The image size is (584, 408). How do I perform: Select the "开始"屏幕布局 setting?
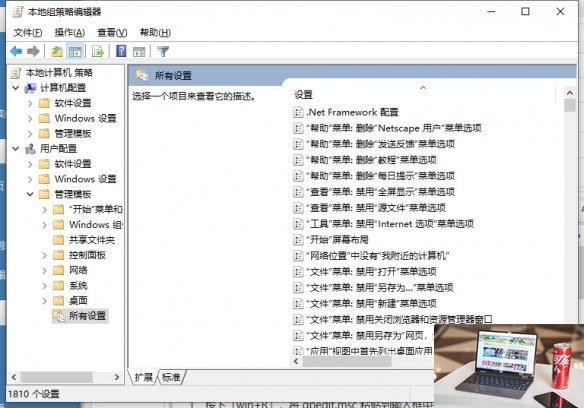337,240
